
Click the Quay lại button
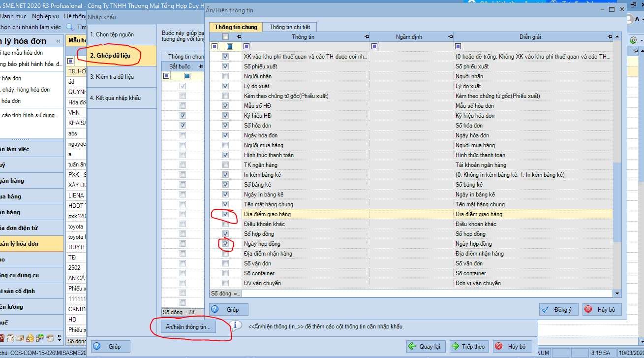coord(426,347)
